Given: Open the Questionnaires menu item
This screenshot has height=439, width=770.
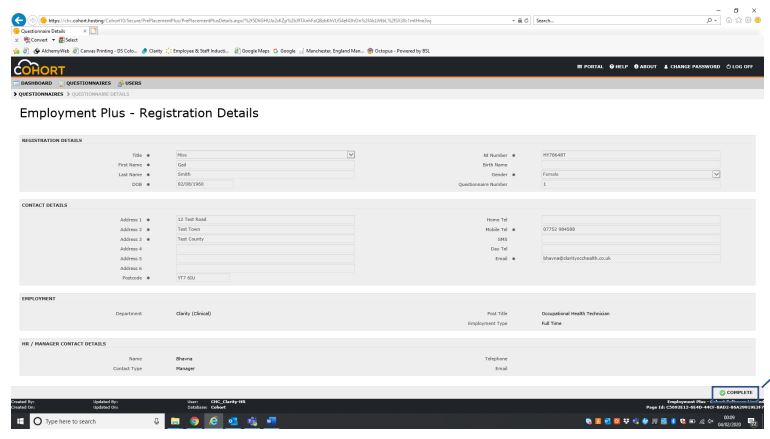Looking at the screenshot, I should (x=85, y=83).
